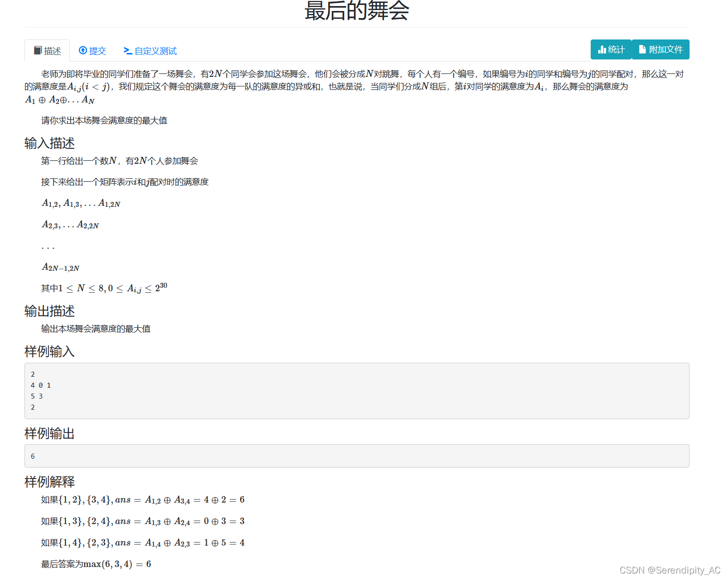The image size is (728, 580).
Task: Open the 提交 tab
Action: pyautogui.click(x=92, y=50)
